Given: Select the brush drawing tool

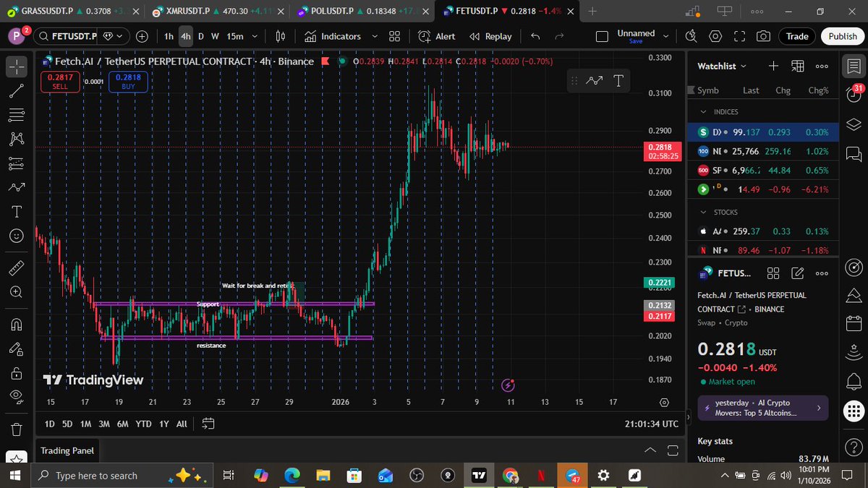Looking at the screenshot, I should point(17,187).
